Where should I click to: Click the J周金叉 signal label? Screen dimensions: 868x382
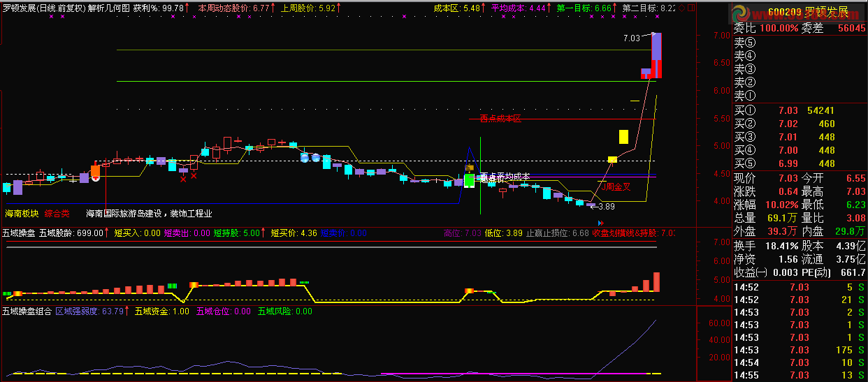(x=617, y=186)
